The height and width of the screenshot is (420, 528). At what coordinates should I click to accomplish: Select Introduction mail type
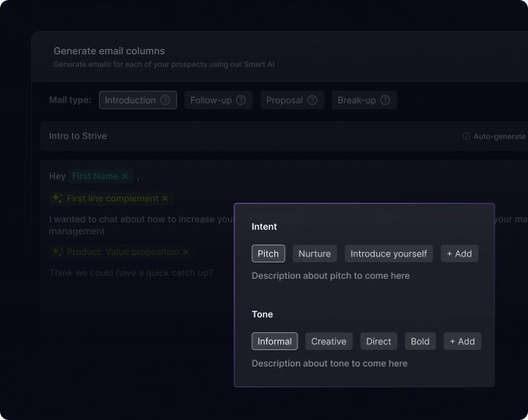138,100
